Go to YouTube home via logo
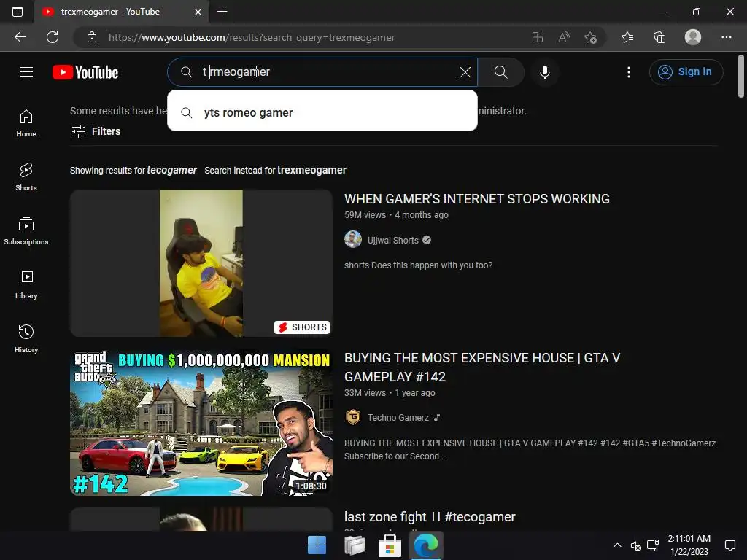Screen dimensions: 747x560 pos(85,72)
